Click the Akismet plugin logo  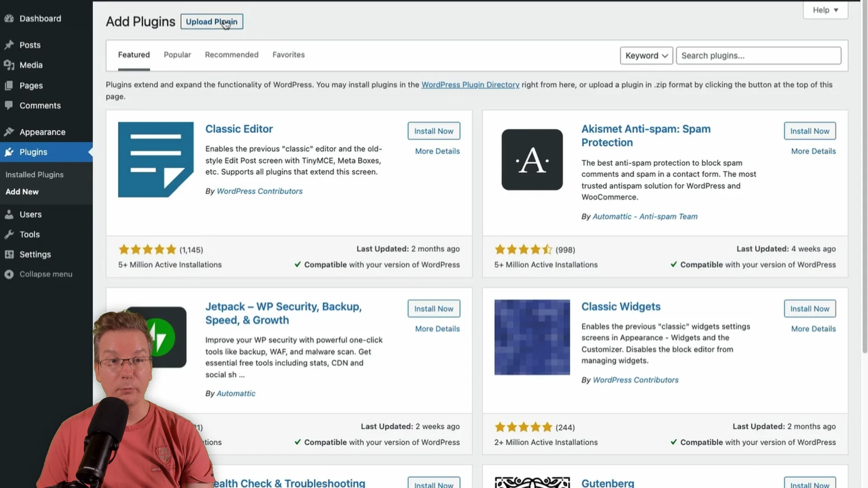click(532, 159)
